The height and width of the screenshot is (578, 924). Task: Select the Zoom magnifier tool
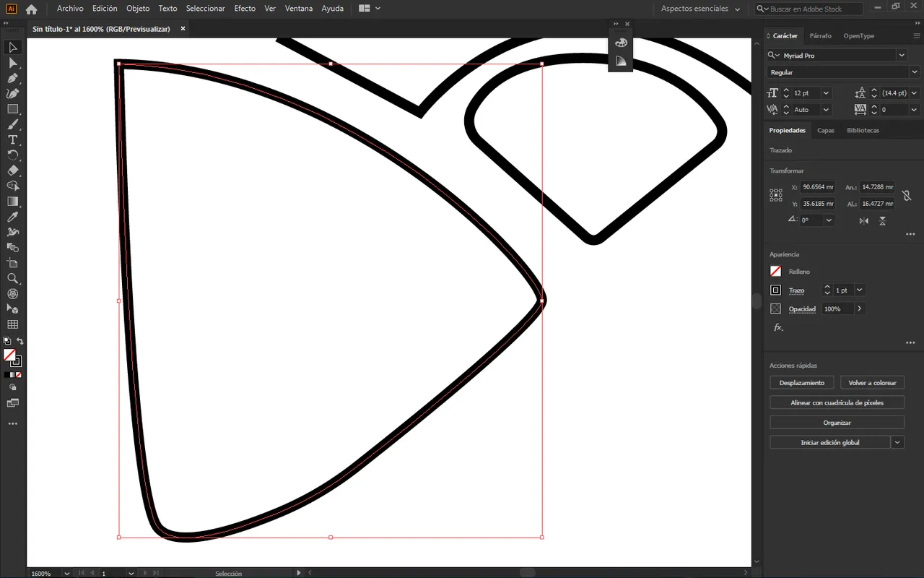(12, 278)
